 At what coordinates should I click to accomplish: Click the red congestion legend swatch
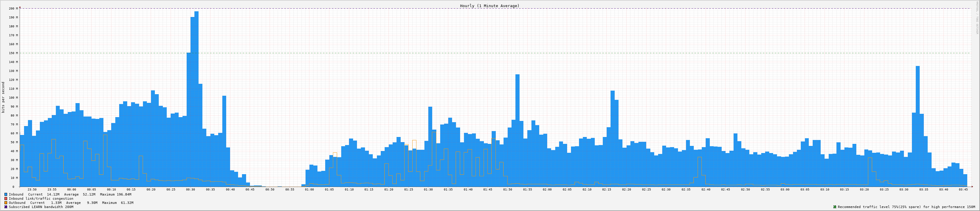tap(6, 199)
